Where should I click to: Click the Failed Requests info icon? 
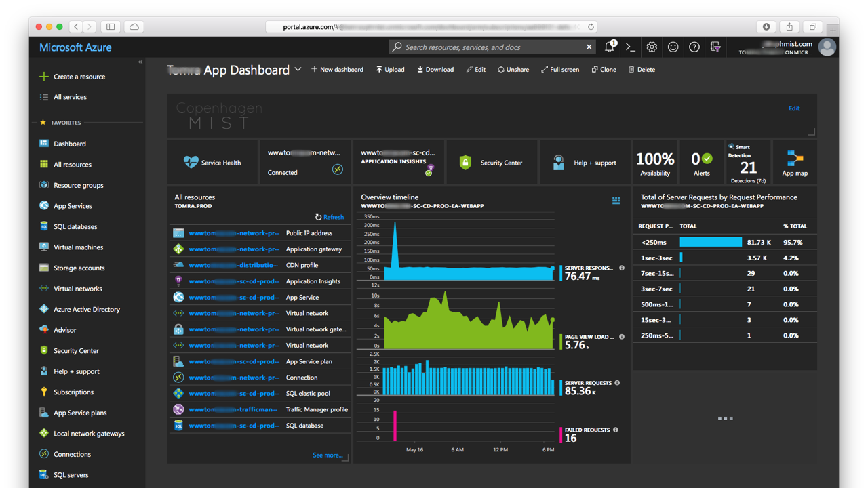(x=616, y=430)
